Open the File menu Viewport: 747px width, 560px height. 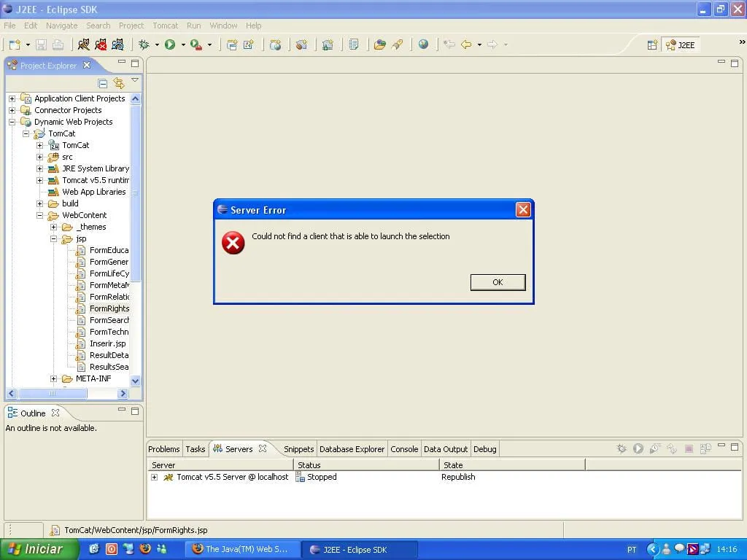9,26
